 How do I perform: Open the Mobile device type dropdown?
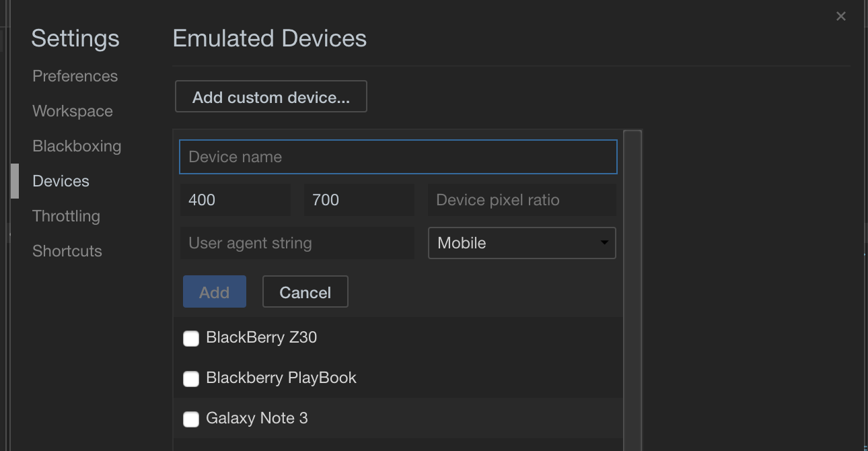(521, 243)
